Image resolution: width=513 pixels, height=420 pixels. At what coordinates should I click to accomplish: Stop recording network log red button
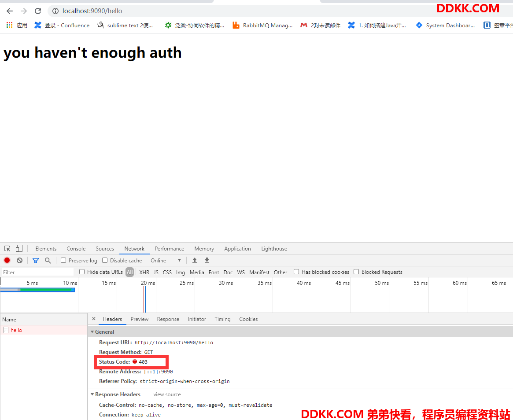[x=7, y=260]
